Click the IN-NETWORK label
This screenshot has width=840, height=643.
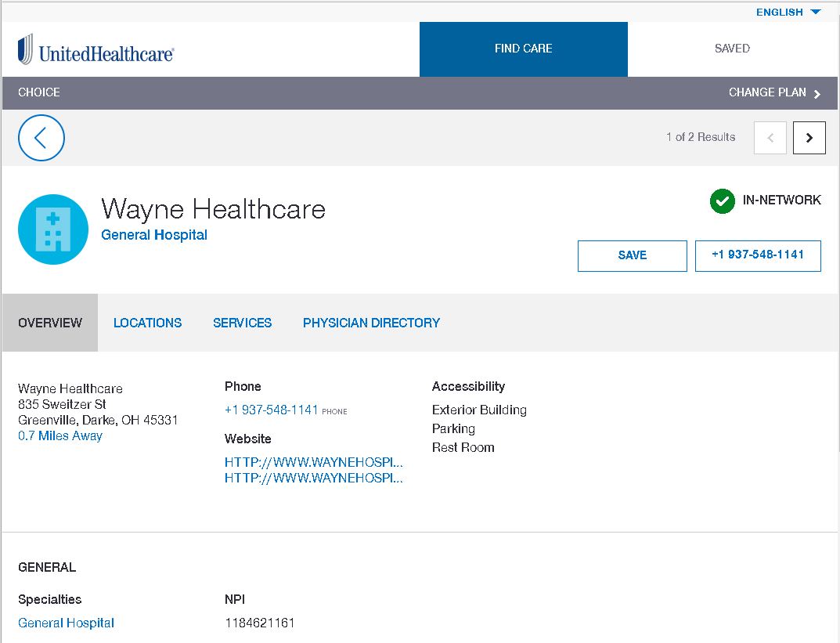[781, 200]
